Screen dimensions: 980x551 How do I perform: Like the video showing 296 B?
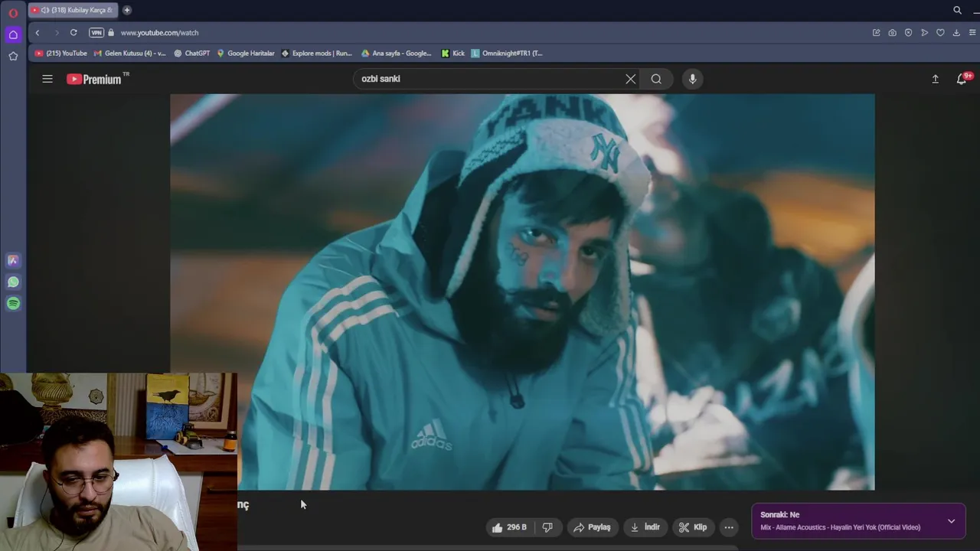pos(509,527)
